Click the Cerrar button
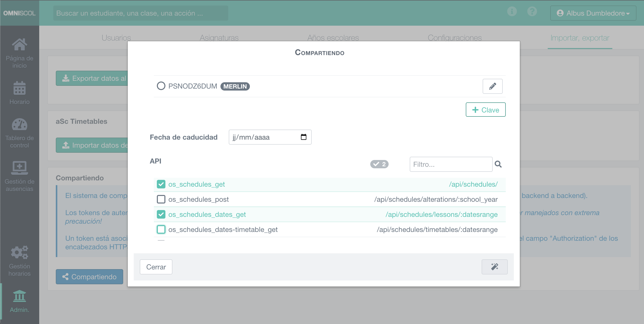644x324 pixels. (x=156, y=267)
